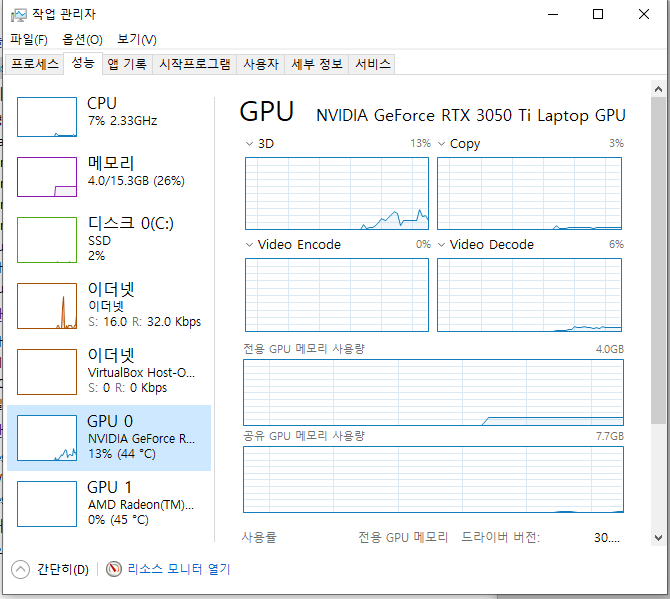Open the Video Encode engine dropdown

(250, 245)
